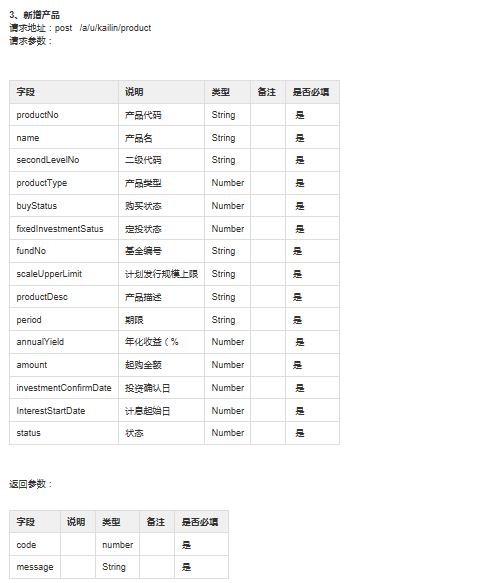The height and width of the screenshot is (583, 480).
Task: Click the 'Number' type in amount row
Action: click(228, 365)
